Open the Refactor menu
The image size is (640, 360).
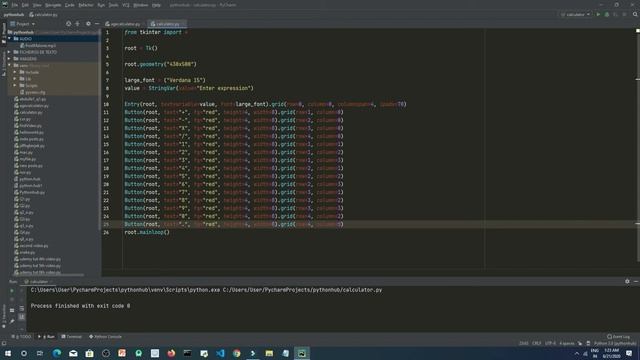click(x=86, y=5)
